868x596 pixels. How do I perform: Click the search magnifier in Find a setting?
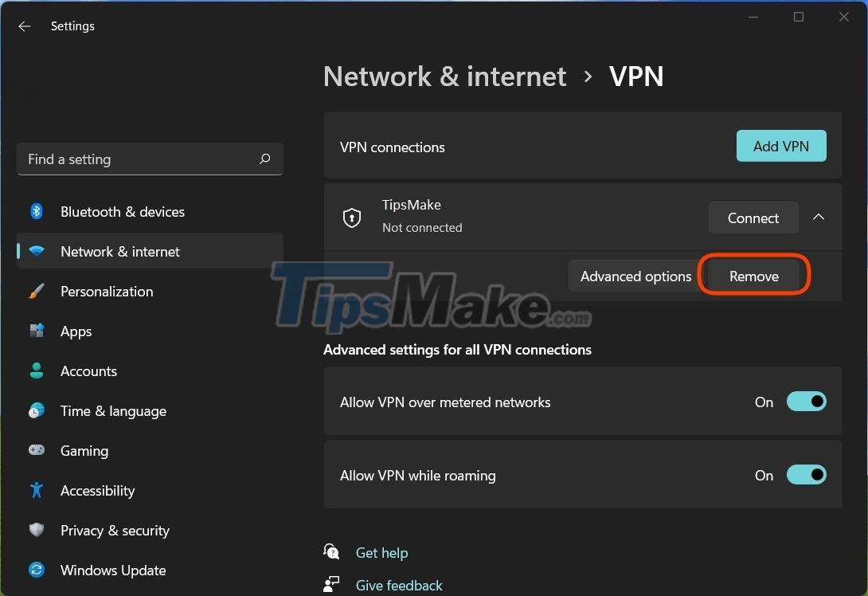(x=264, y=159)
